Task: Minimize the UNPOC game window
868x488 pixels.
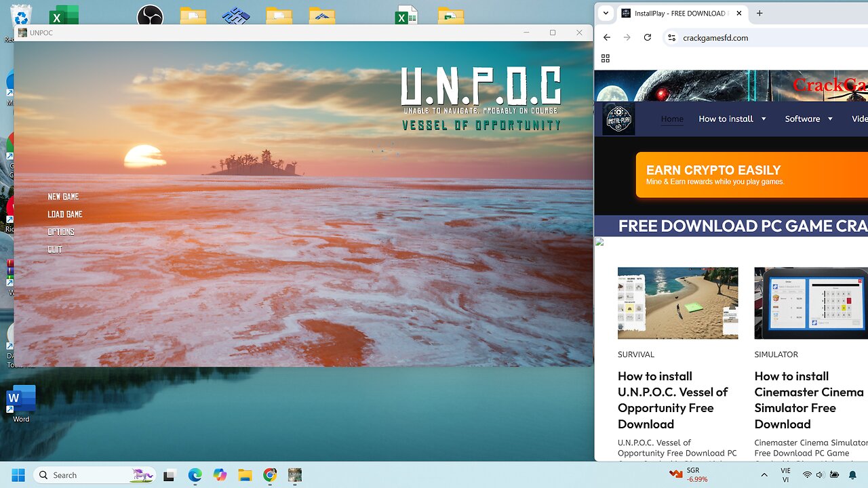Action: [x=526, y=33]
